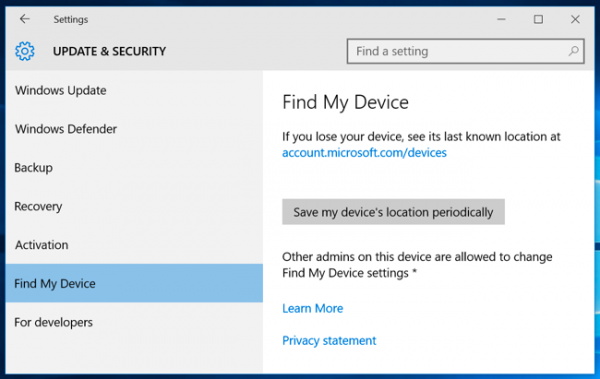Select Windows Defender in sidebar
This screenshot has height=379, width=600.
134,129
